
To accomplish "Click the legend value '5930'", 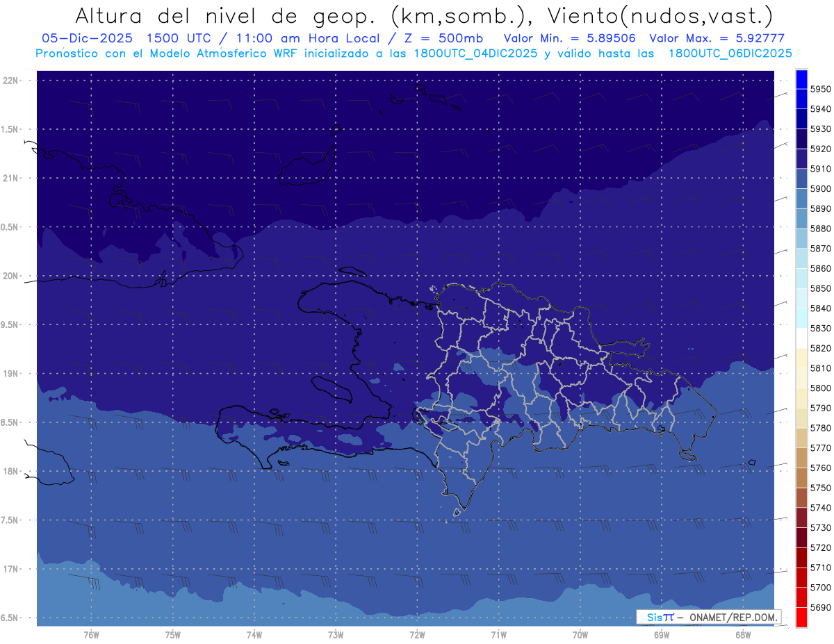I will coord(821,129).
